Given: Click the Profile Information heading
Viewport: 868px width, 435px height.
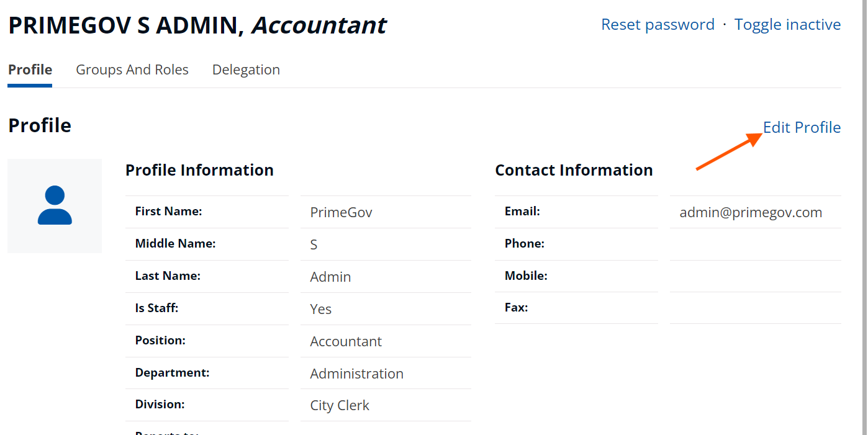Looking at the screenshot, I should 199,170.
